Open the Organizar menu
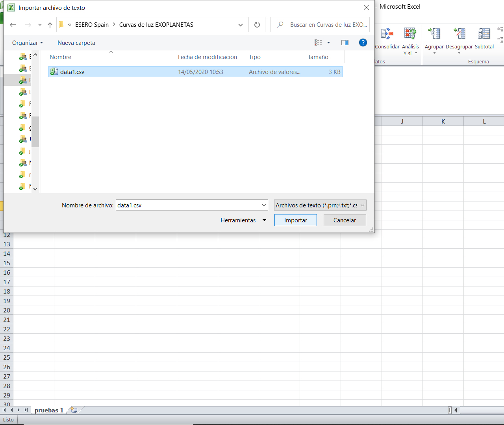Image resolution: width=504 pixels, height=425 pixels. pos(27,43)
